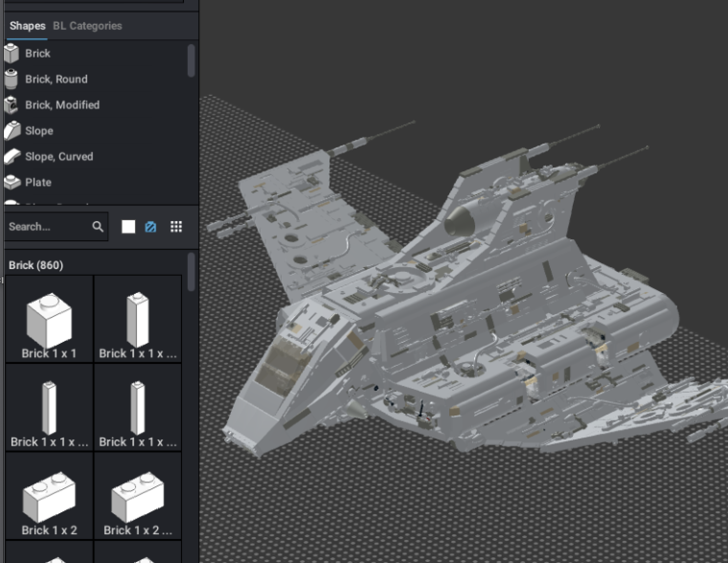Click inside the part search field
The image size is (728, 563).
point(48,226)
